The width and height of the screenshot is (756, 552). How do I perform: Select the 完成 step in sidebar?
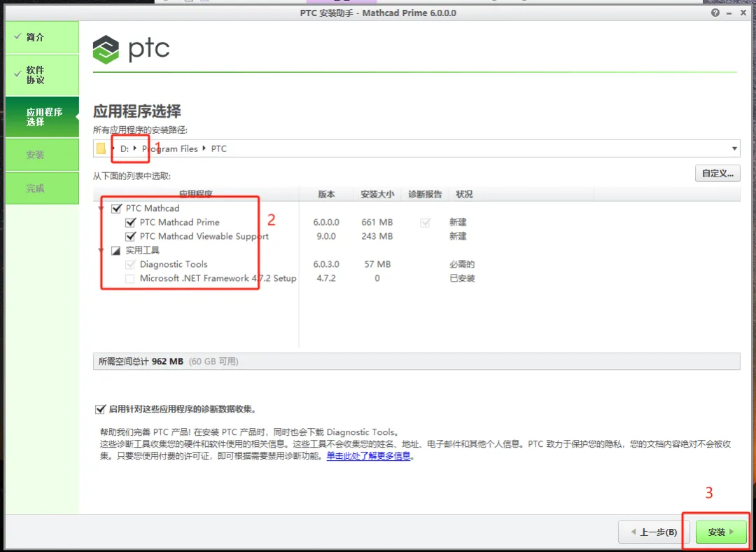coord(42,188)
